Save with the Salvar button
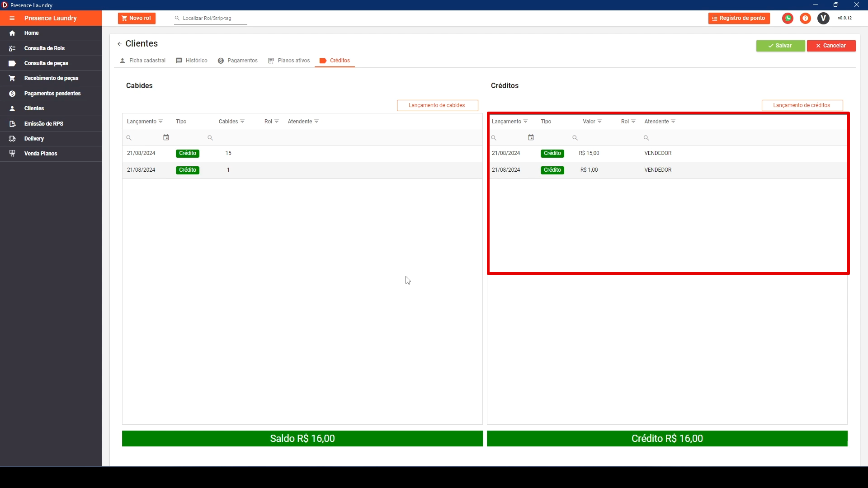 pyautogui.click(x=780, y=46)
